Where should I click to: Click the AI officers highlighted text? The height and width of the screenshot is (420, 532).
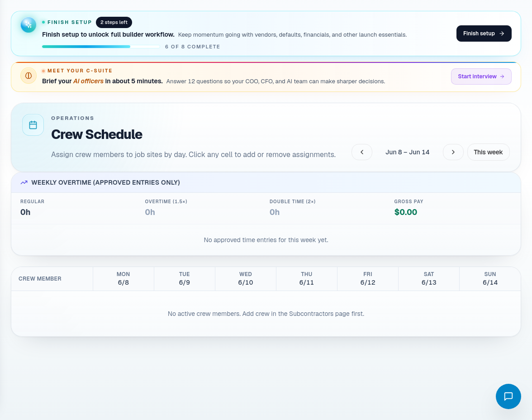point(88,81)
